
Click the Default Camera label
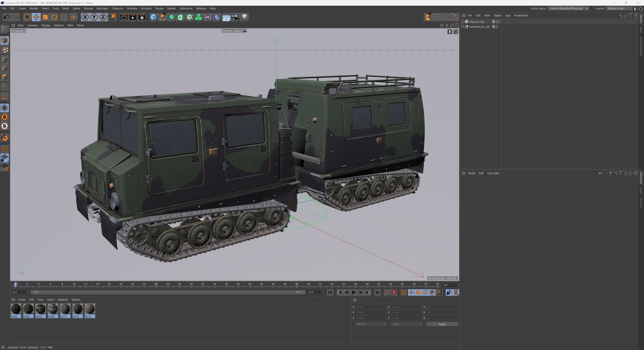click(234, 31)
